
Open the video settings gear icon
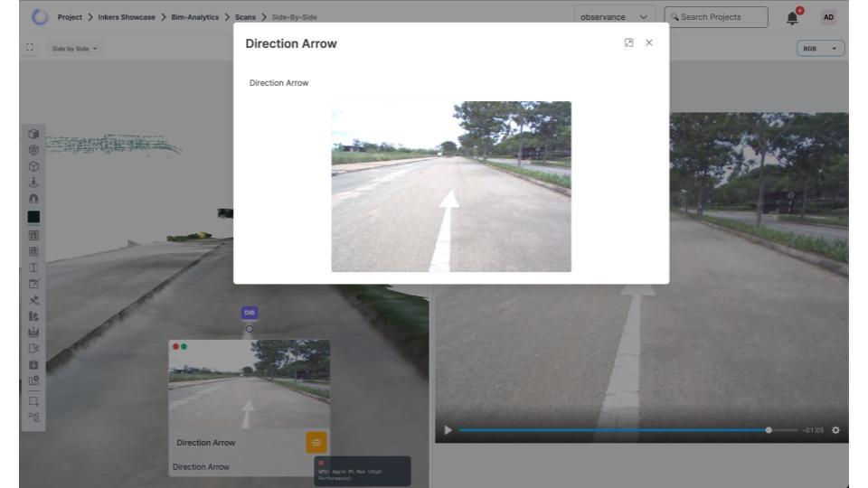835,430
